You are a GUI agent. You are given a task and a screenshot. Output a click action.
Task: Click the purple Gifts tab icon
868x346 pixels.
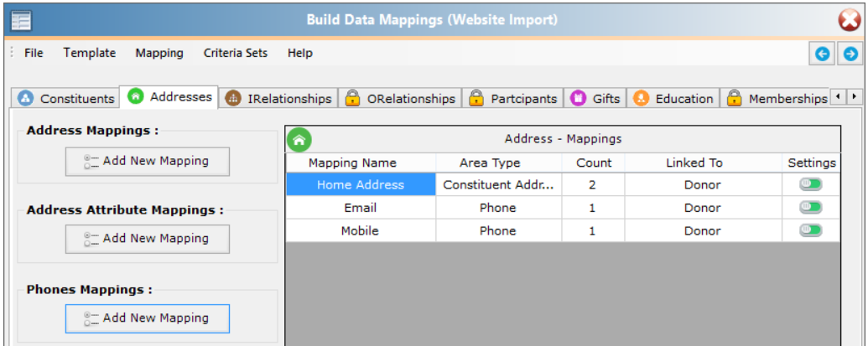[578, 98]
